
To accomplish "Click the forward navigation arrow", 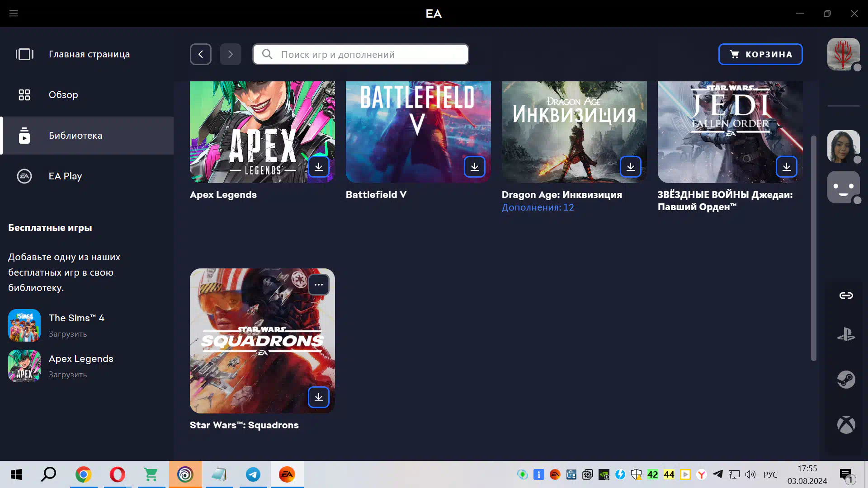I will [231, 54].
